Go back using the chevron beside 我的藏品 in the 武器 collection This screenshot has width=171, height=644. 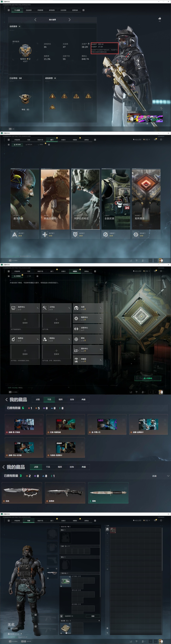3,467
